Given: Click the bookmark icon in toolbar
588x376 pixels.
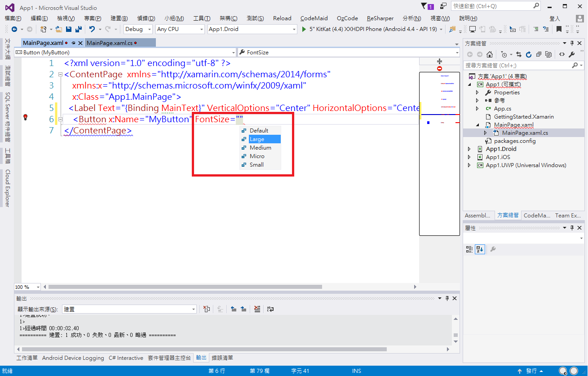Looking at the screenshot, I should pyautogui.click(x=559, y=29).
